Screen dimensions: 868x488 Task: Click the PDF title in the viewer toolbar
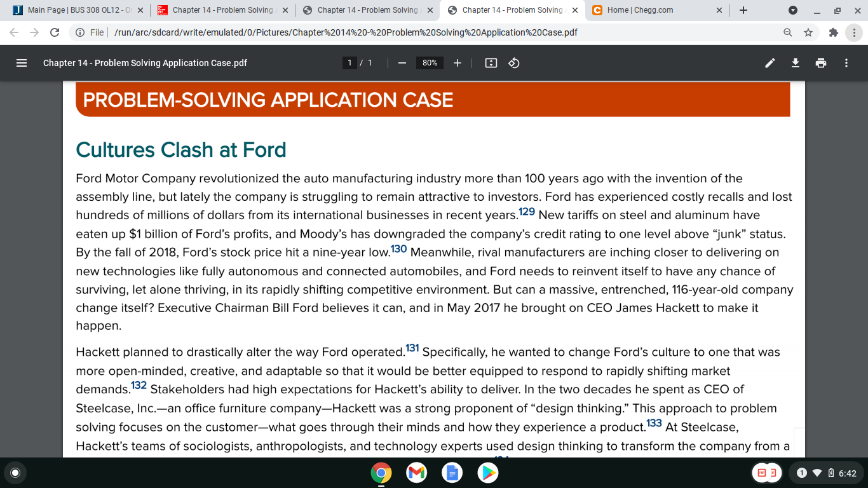pos(145,63)
